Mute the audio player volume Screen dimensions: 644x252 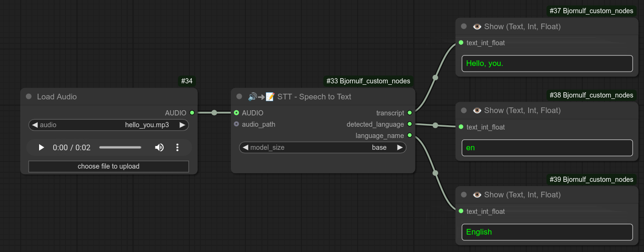[159, 147]
